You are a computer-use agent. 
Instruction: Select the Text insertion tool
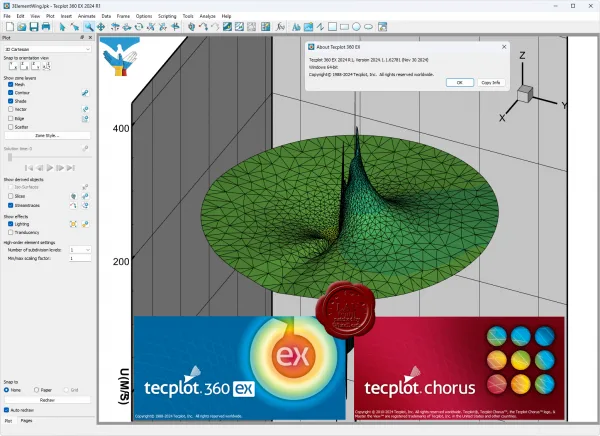coord(296,26)
